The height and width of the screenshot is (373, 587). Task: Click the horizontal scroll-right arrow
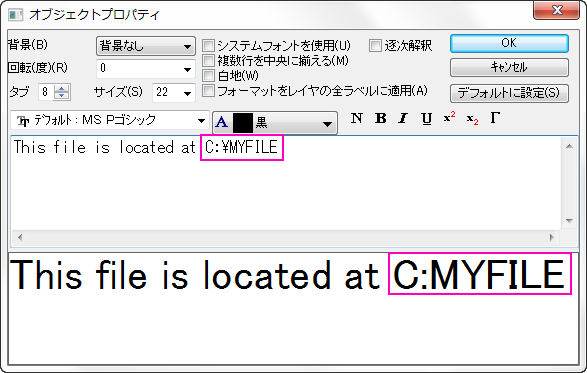(551, 237)
